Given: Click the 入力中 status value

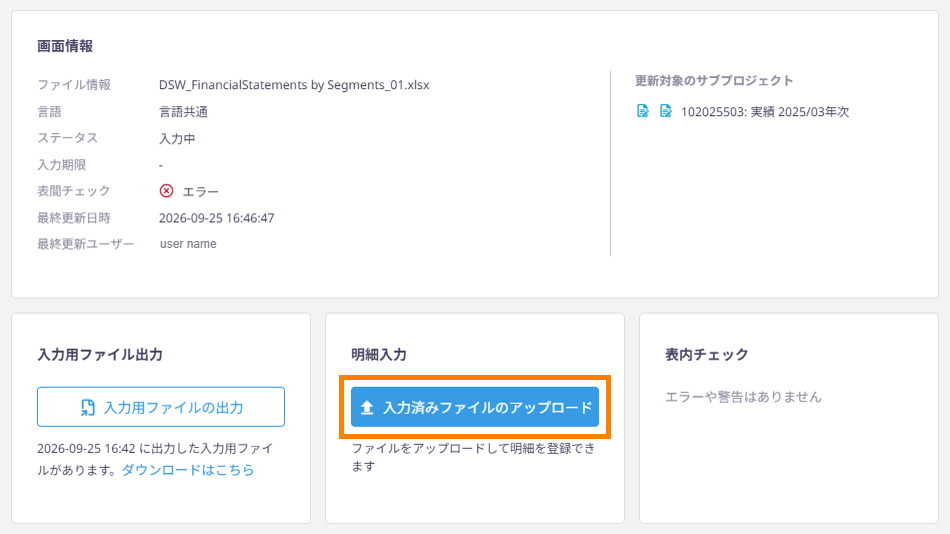Looking at the screenshot, I should coord(177,139).
